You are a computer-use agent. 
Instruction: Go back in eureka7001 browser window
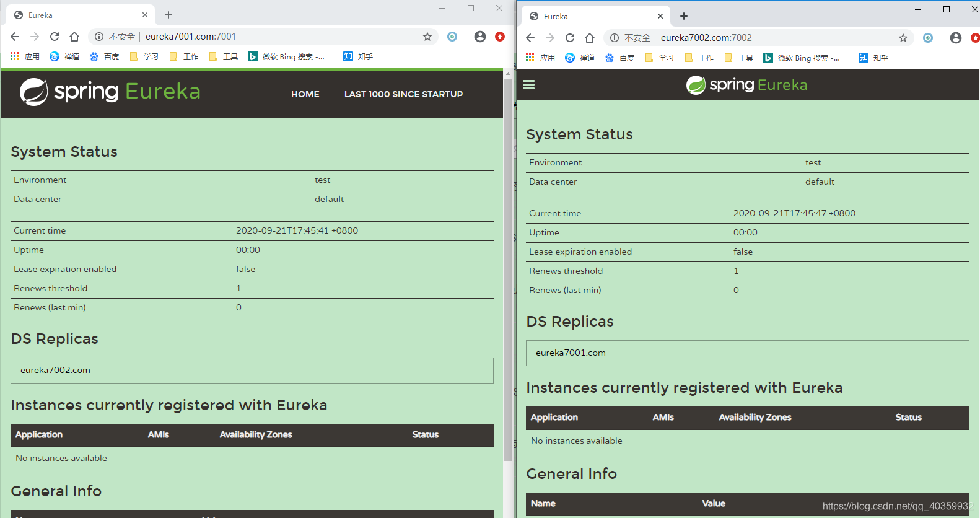pyautogui.click(x=15, y=37)
